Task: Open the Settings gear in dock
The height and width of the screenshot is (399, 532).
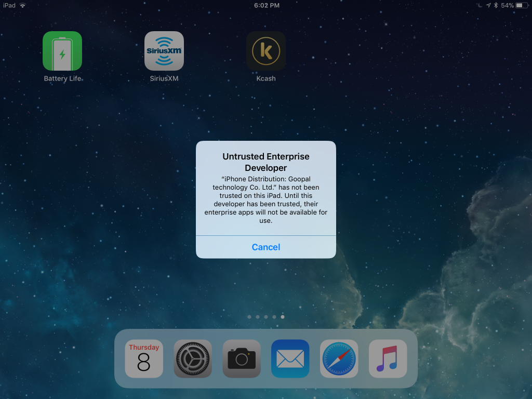Action: tap(193, 358)
